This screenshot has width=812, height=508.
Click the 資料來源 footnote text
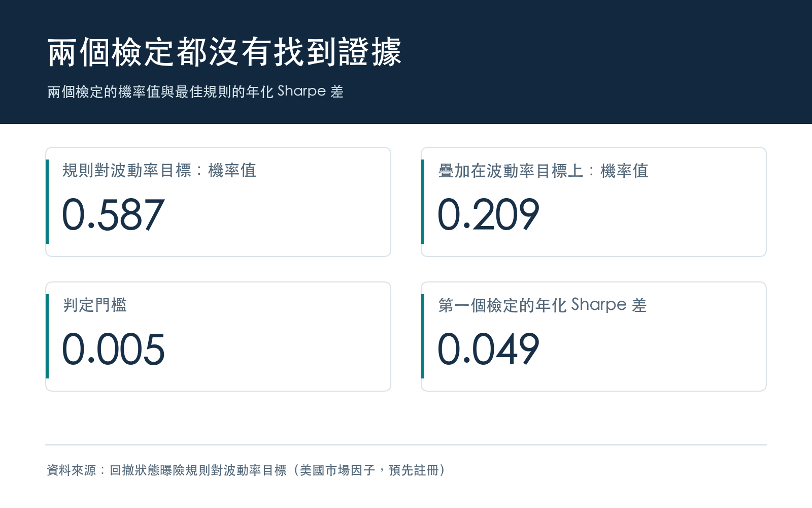[246, 470]
